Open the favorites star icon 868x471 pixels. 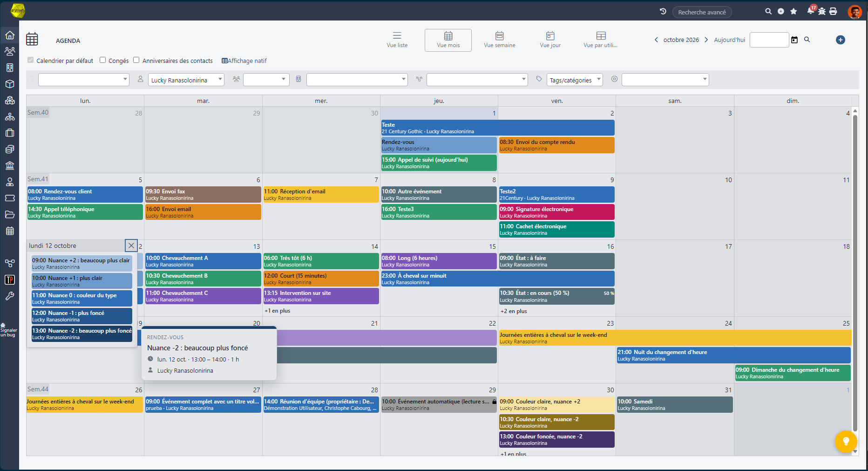click(793, 11)
